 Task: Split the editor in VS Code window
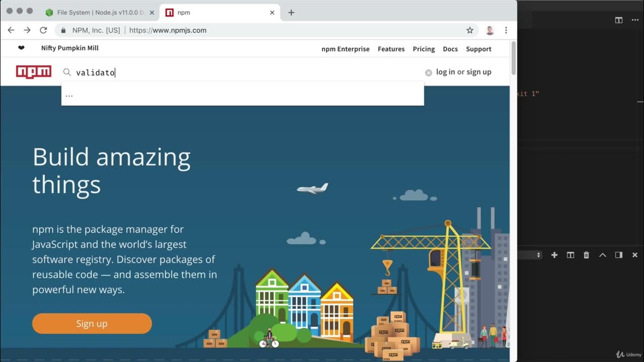tap(619, 20)
